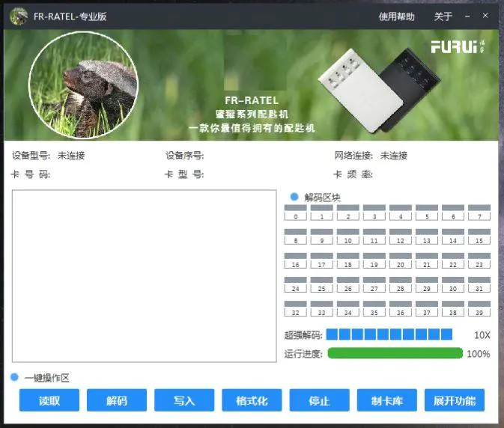Select decode block 36

point(401,309)
